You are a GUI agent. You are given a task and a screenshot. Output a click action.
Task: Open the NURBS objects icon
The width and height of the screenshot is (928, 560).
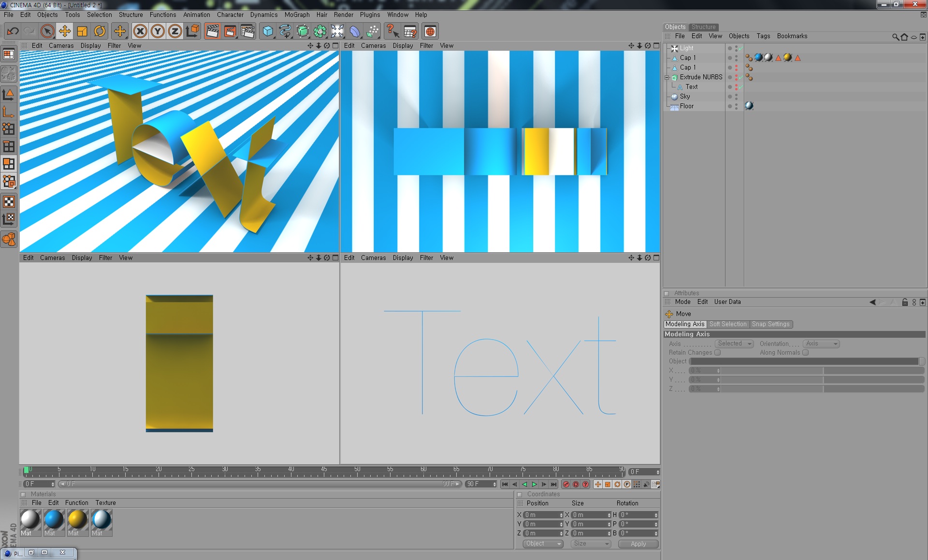point(303,31)
